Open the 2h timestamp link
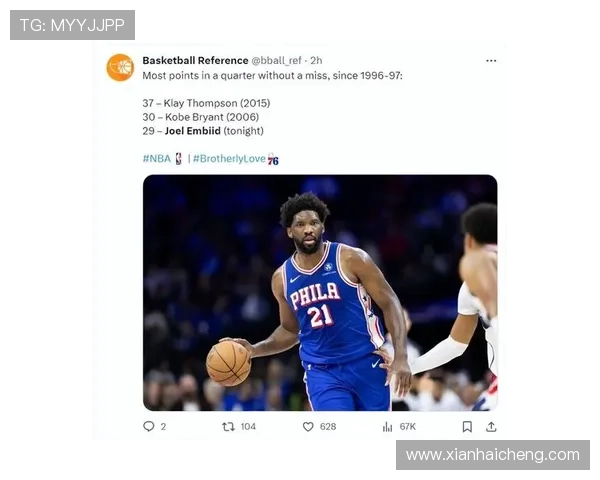Image resolution: width=600 pixels, height=480 pixels. point(316,60)
